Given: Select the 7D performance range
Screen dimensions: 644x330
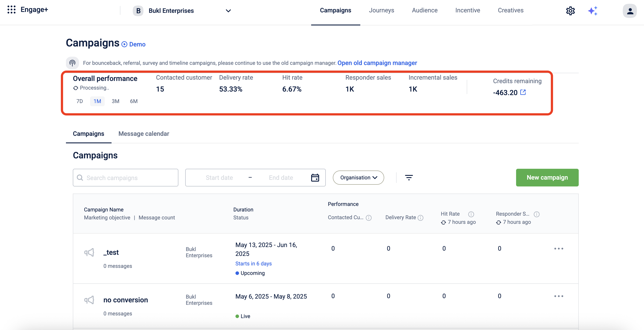Looking at the screenshot, I should coord(79,101).
